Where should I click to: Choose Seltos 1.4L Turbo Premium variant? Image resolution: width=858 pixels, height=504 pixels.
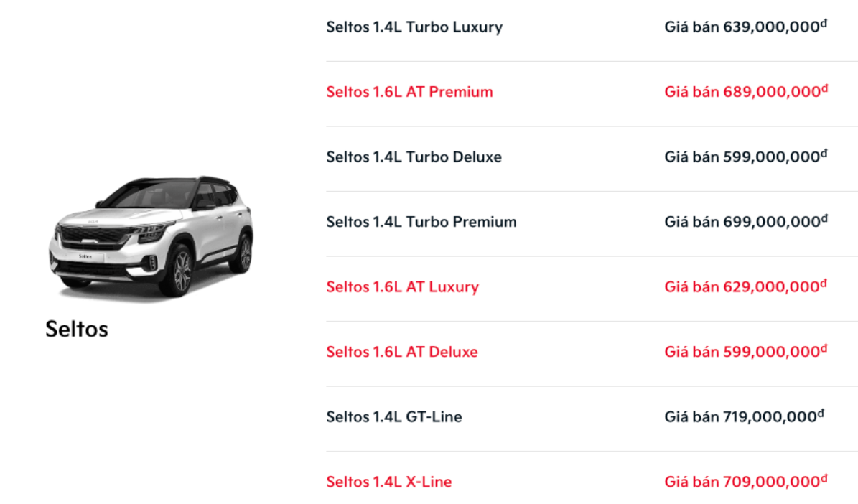(x=421, y=222)
